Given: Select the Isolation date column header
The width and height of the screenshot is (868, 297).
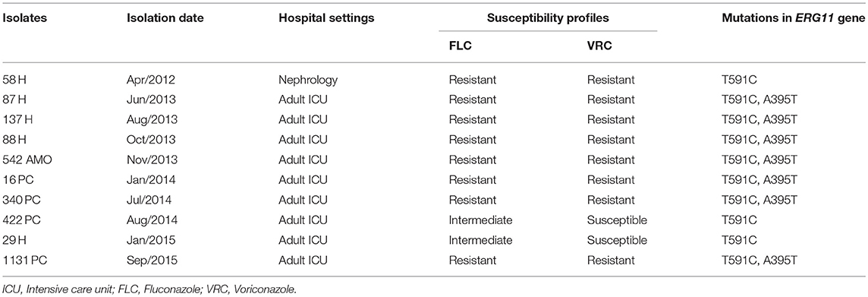Looking at the screenshot, I should (165, 18).
